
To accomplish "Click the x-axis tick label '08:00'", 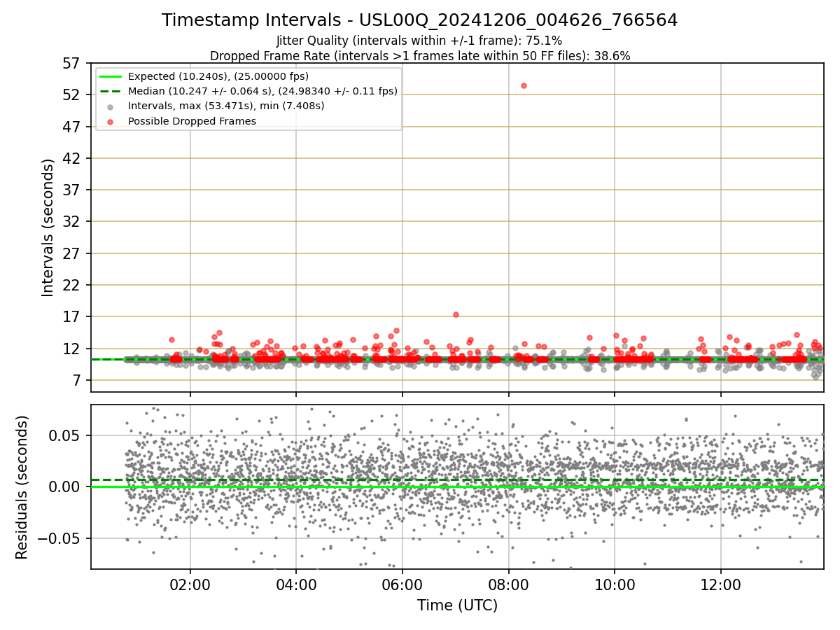I will (508, 585).
